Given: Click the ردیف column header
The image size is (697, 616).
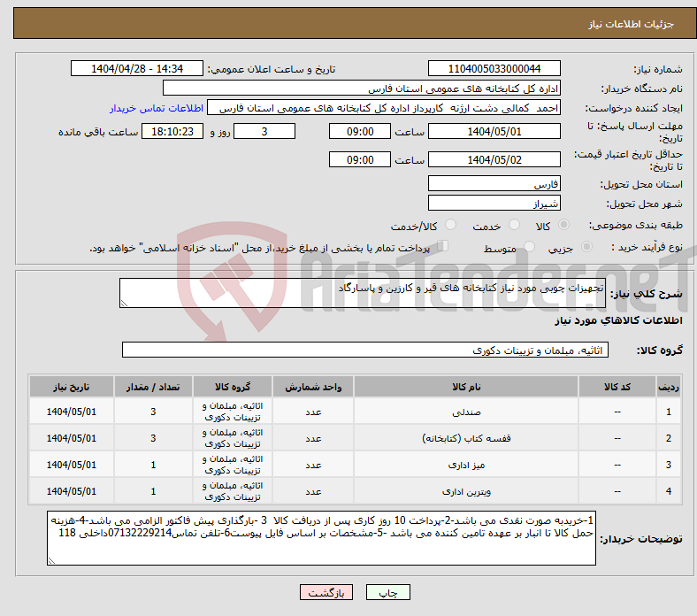Looking at the screenshot, I should click(668, 387).
